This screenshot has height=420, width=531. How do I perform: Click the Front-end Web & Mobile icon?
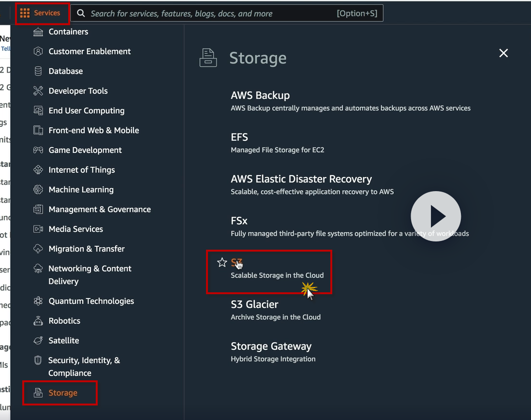[38, 131]
